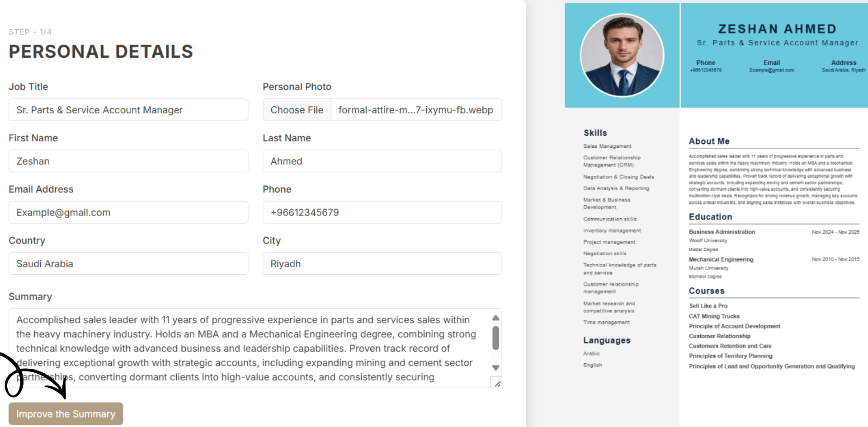Select the City field showing Riyadh
Screen dimensions: 868x427
382,263
